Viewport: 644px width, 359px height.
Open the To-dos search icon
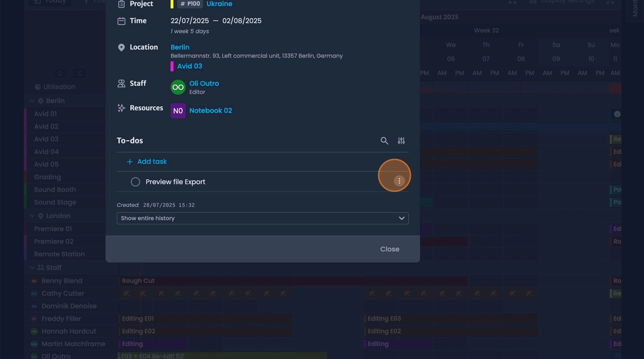(384, 141)
